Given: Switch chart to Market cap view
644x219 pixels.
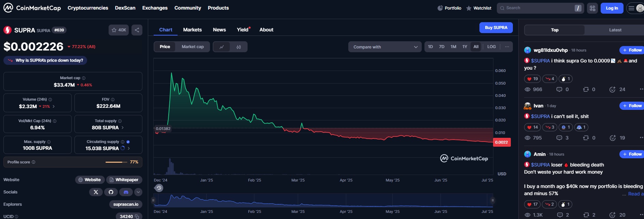Looking at the screenshot, I should 193,47.
